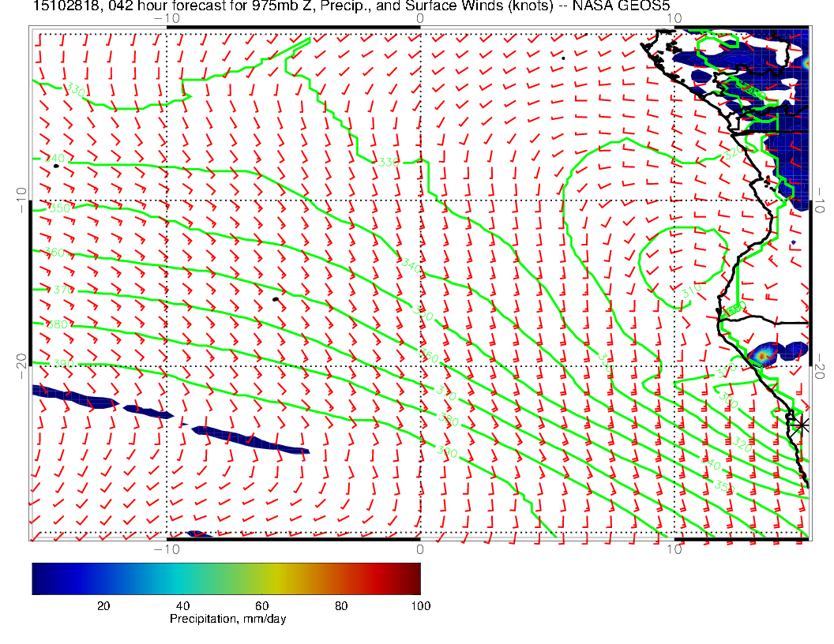Click the "-10" latitude label on the left axis
The width and height of the screenshot is (834, 644).
point(22,200)
